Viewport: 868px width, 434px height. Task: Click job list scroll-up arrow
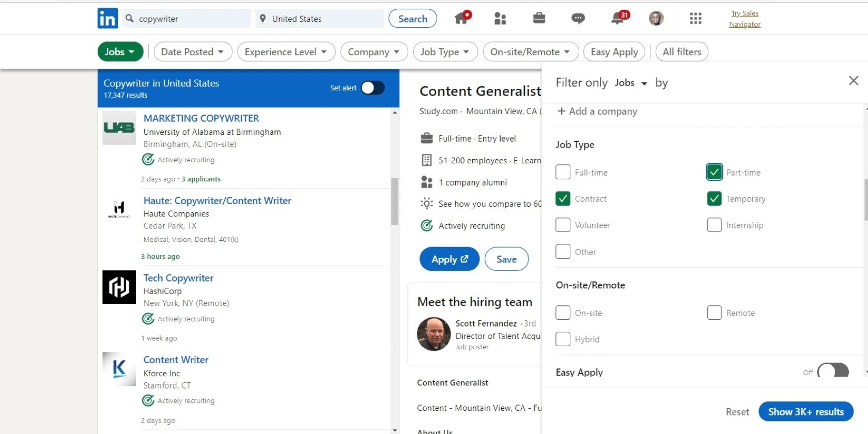click(395, 112)
